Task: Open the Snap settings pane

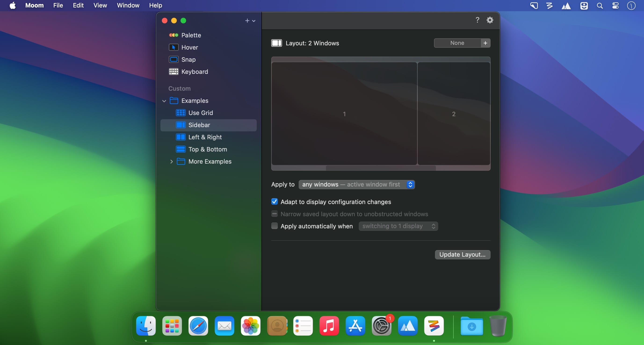Action: pos(188,59)
